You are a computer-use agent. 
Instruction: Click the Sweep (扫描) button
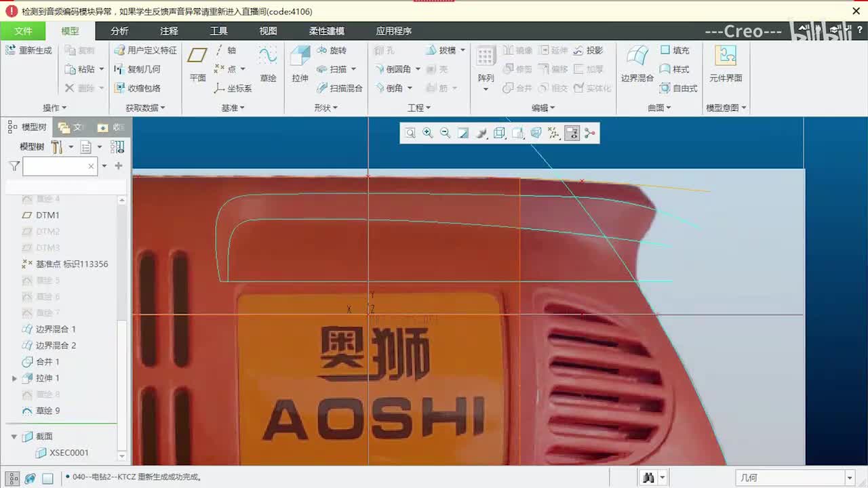click(x=331, y=69)
